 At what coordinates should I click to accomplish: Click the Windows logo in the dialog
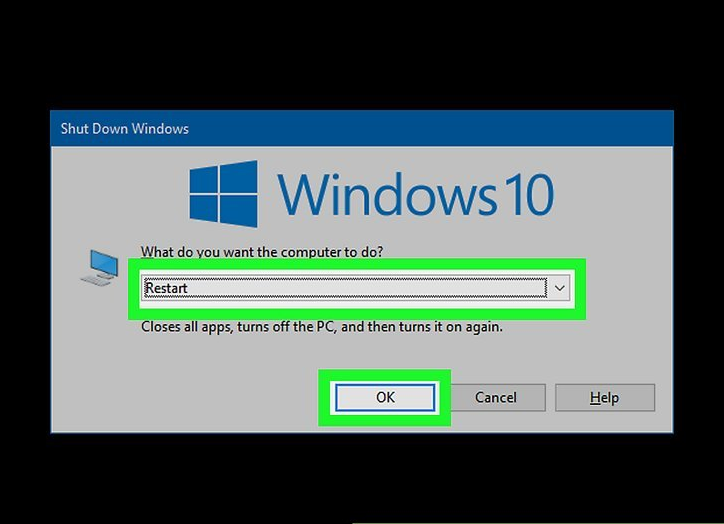pyautogui.click(x=223, y=194)
